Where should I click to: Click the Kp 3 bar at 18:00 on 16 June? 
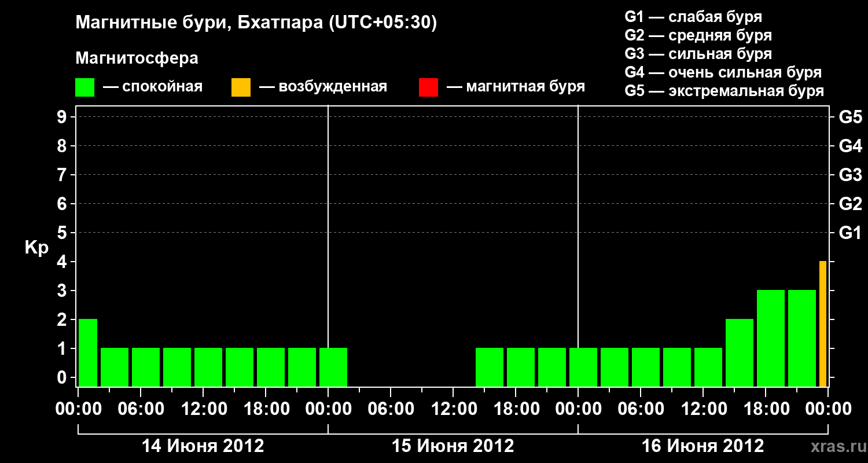771,338
